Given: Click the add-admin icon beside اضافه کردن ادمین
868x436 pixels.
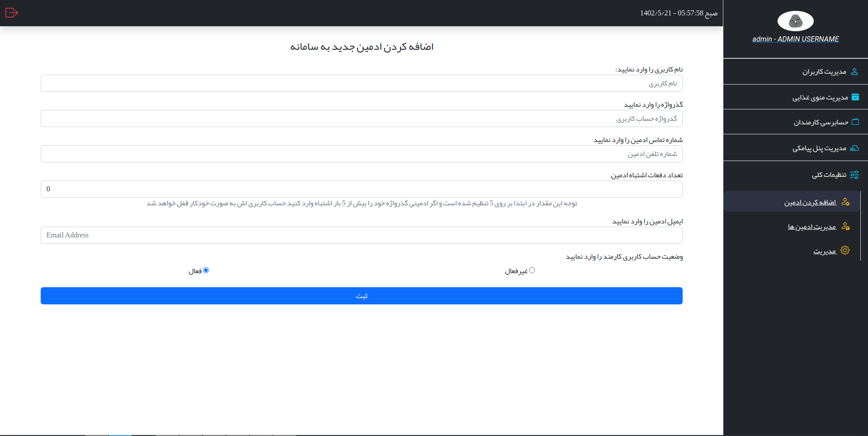Looking at the screenshot, I should 845,202.
